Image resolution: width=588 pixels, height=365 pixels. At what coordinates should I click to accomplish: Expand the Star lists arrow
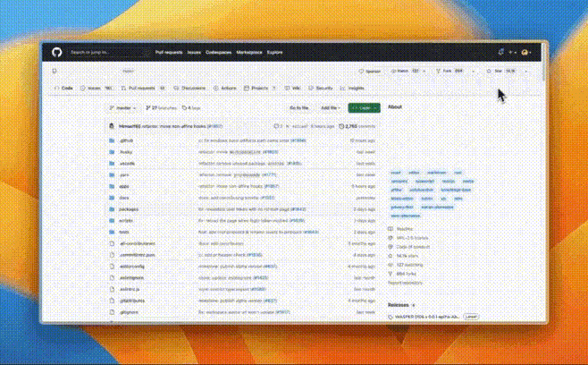pyautogui.click(x=525, y=71)
